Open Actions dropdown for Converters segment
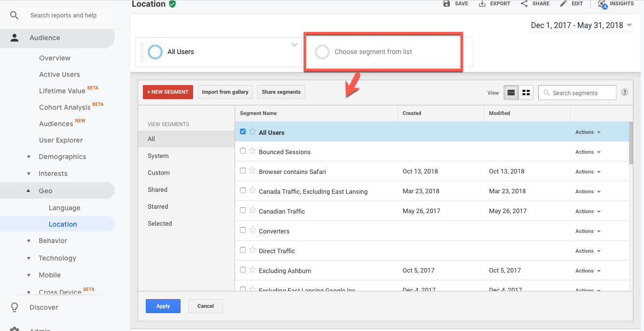 pos(588,231)
